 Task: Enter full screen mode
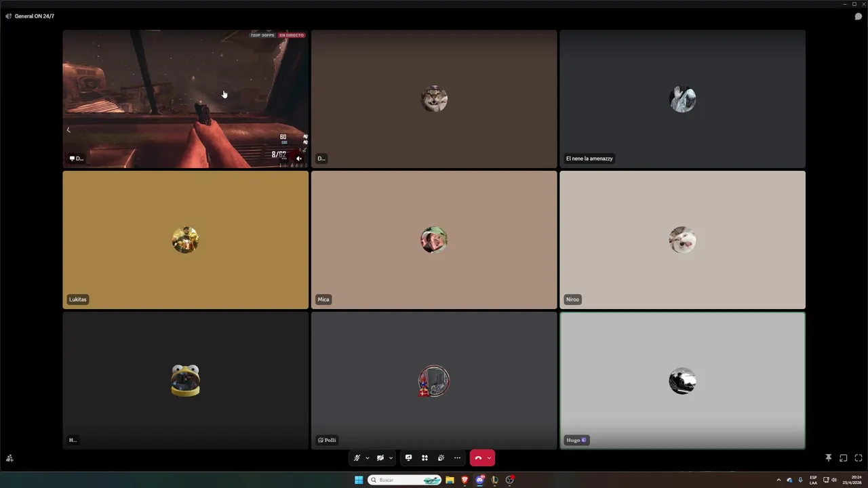tap(859, 458)
